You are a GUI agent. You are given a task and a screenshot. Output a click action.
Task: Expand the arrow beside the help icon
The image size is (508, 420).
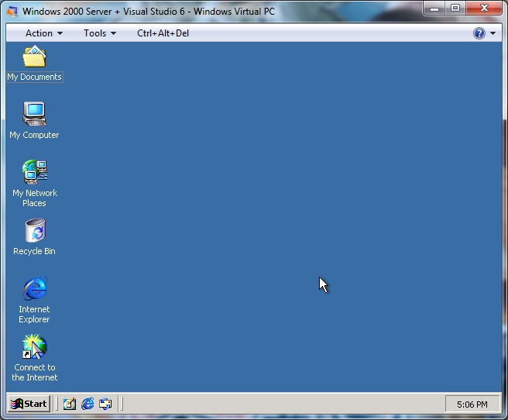(x=493, y=33)
